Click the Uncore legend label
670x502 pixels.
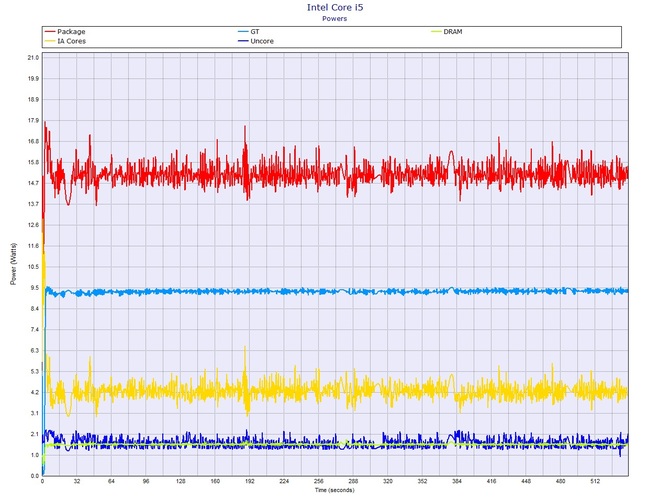point(262,41)
